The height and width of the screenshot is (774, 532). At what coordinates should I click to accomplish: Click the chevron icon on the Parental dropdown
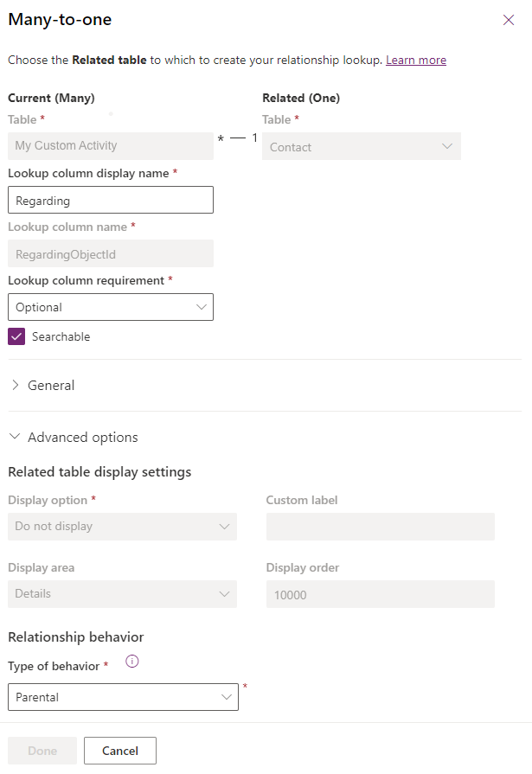227,696
